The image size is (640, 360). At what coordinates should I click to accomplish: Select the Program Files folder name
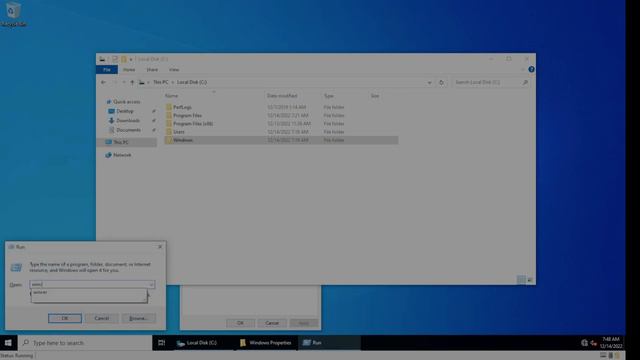tap(187, 116)
